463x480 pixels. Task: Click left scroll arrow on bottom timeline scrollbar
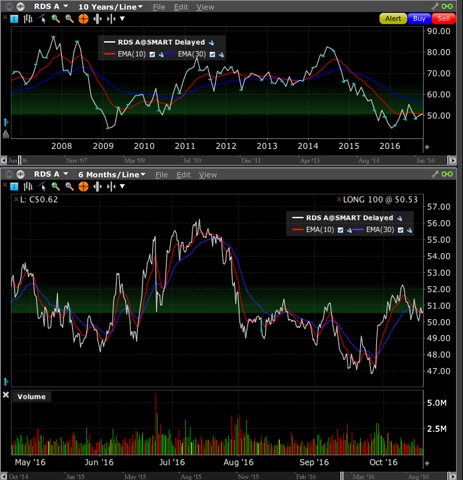tap(4, 476)
